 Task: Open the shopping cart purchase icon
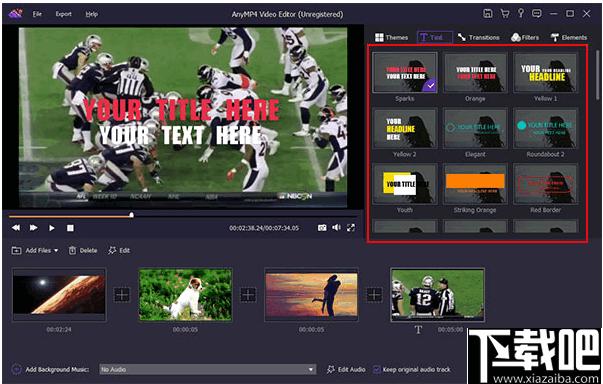click(505, 14)
